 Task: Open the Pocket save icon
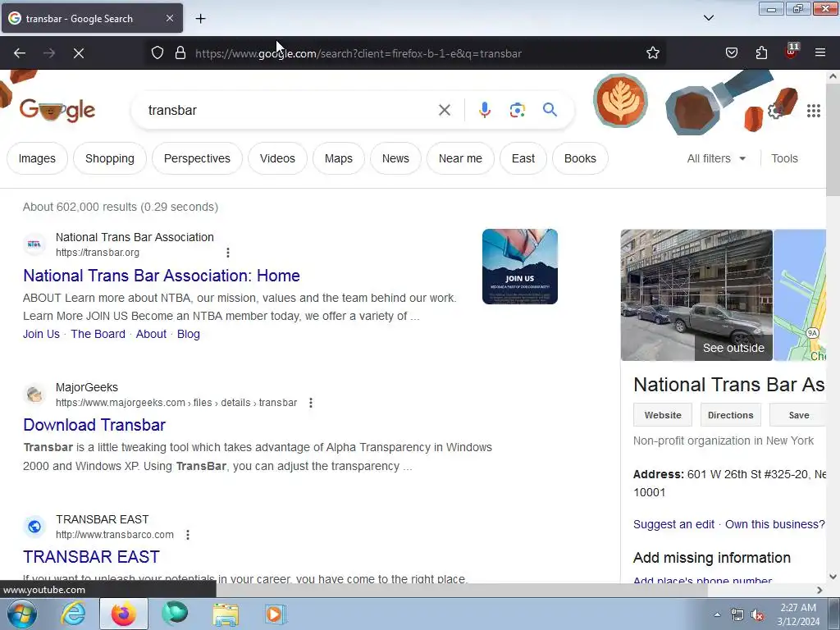pyautogui.click(x=731, y=52)
